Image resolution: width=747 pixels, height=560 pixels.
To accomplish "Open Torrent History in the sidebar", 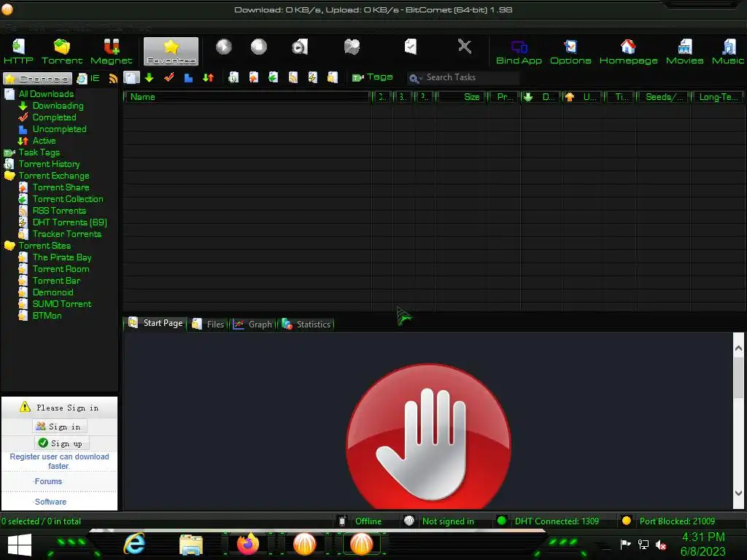I will coord(49,164).
